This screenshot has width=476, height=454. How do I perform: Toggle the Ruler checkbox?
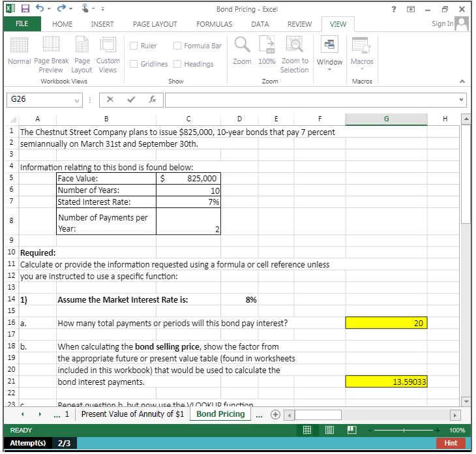(134, 46)
